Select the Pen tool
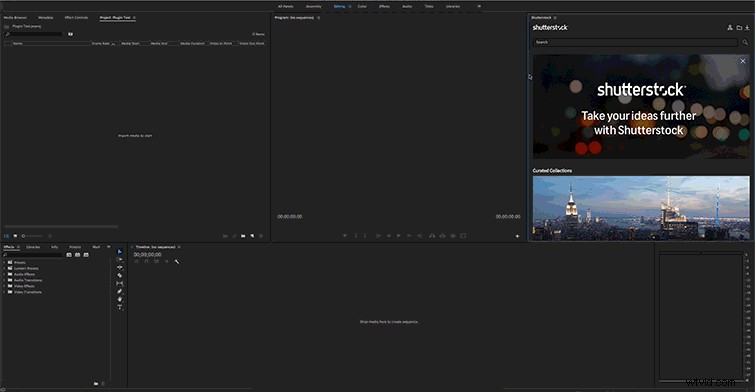755x392 pixels. (x=120, y=291)
